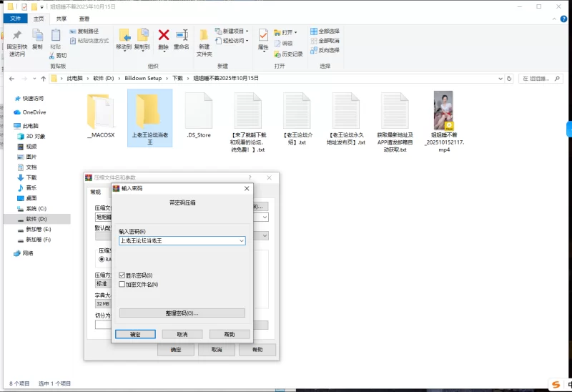
Task: Open the address bar history dropdown
Action: tap(500, 79)
